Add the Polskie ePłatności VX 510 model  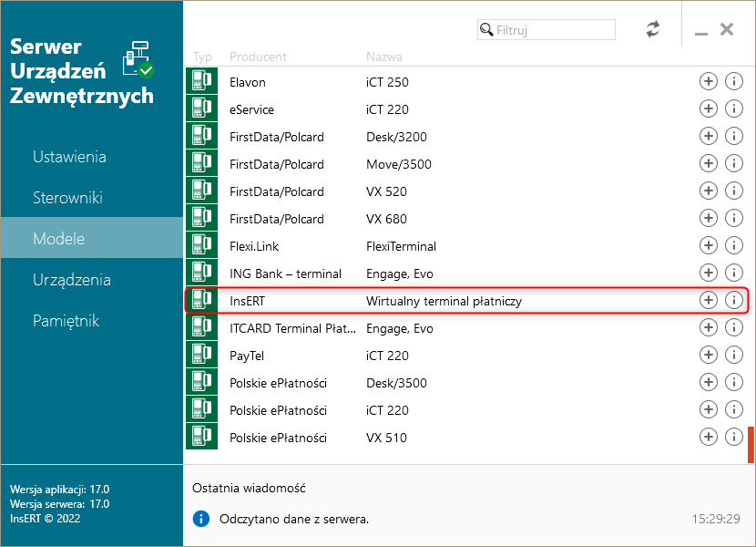[x=708, y=437]
